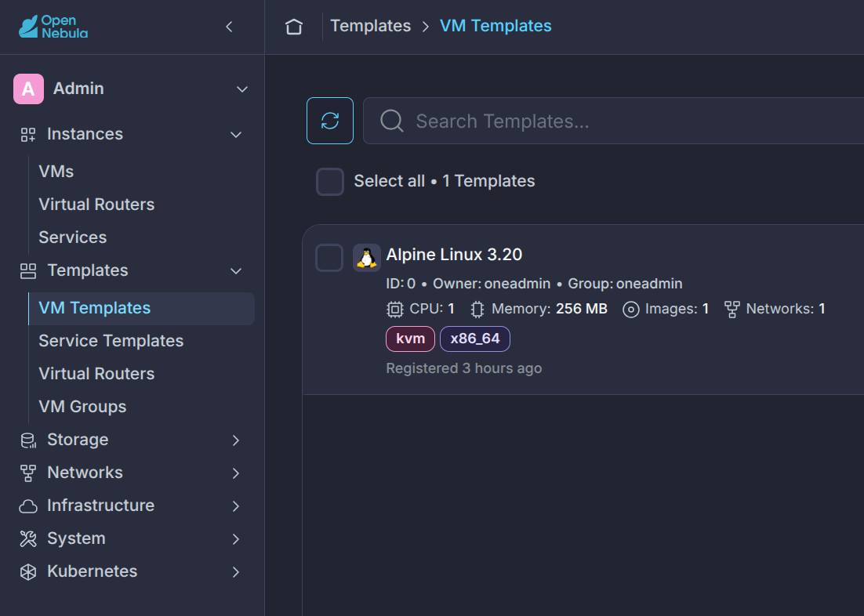Click the 'Memory: 256 MB' value
This screenshot has width=864, height=616.
coord(550,309)
